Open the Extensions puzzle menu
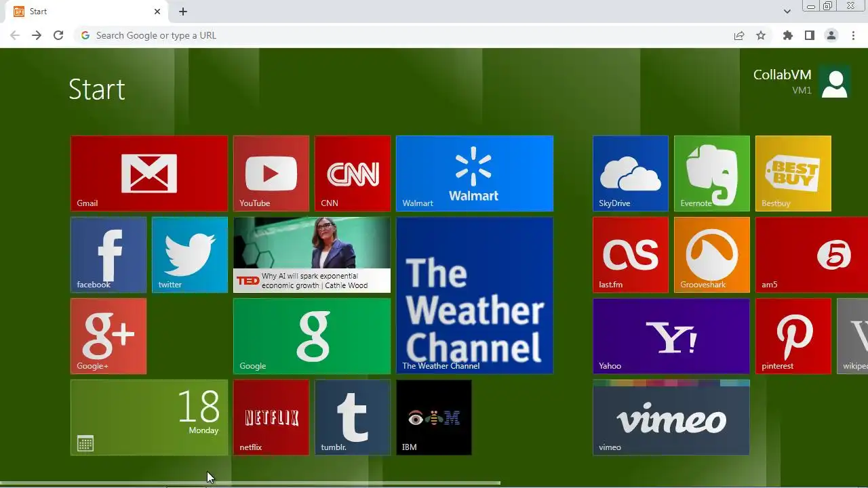Screen dimensions: 868x488 (787, 35)
